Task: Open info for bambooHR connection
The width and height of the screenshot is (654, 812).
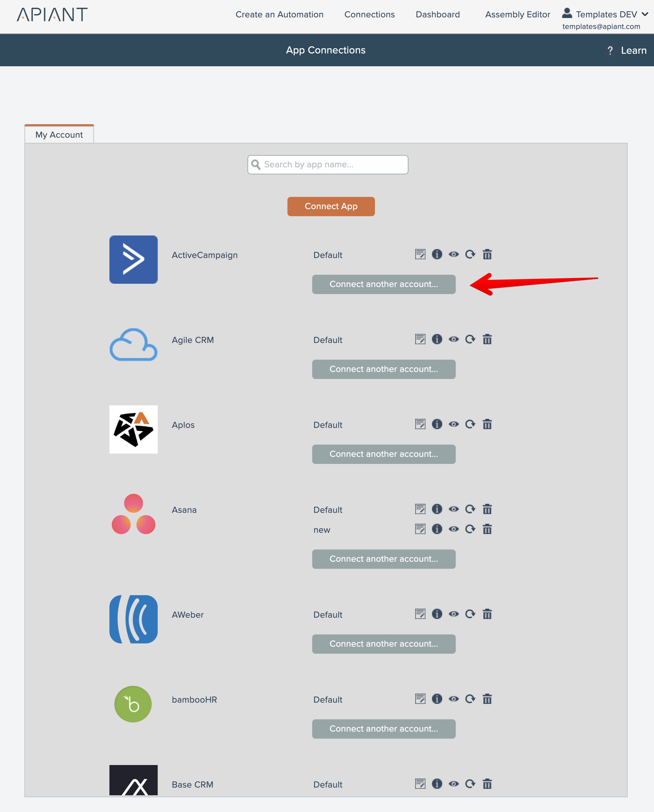Action: [x=437, y=699]
